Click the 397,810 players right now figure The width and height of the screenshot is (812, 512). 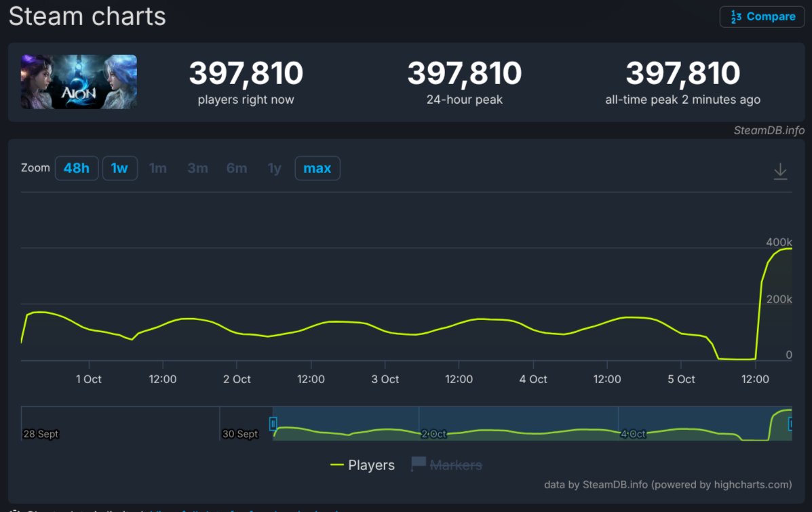pyautogui.click(x=246, y=73)
